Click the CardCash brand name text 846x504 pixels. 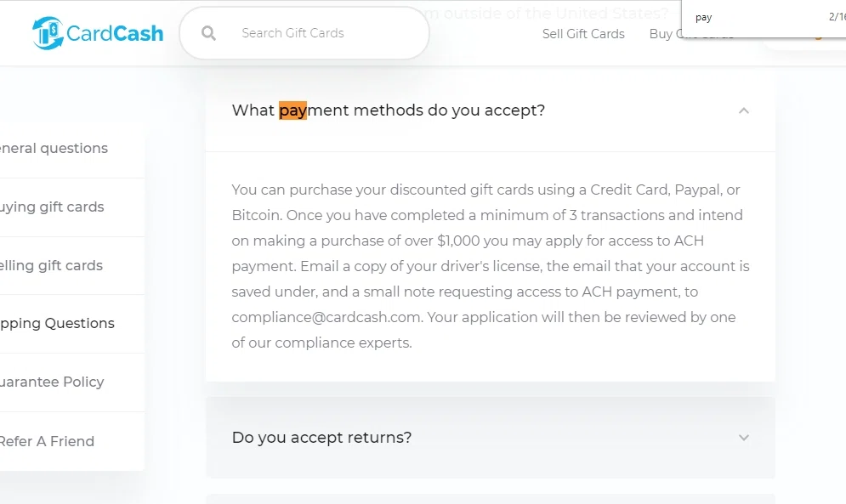(x=115, y=33)
